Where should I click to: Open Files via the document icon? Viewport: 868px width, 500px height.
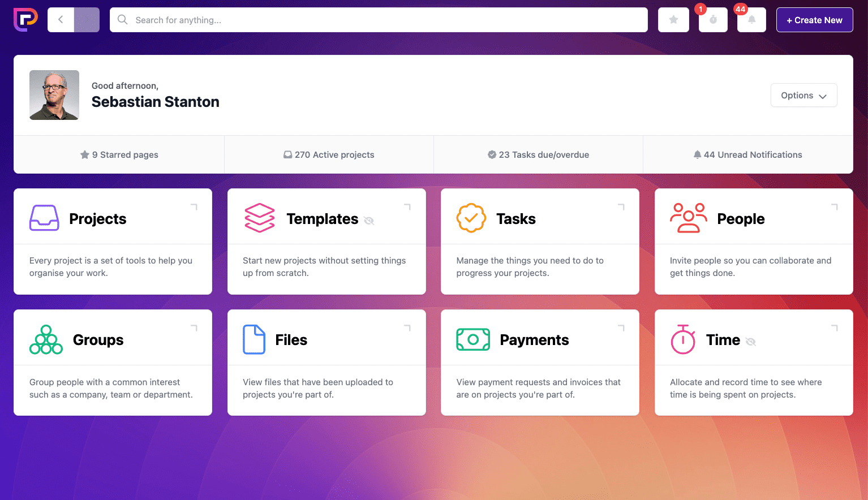[x=254, y=339]
